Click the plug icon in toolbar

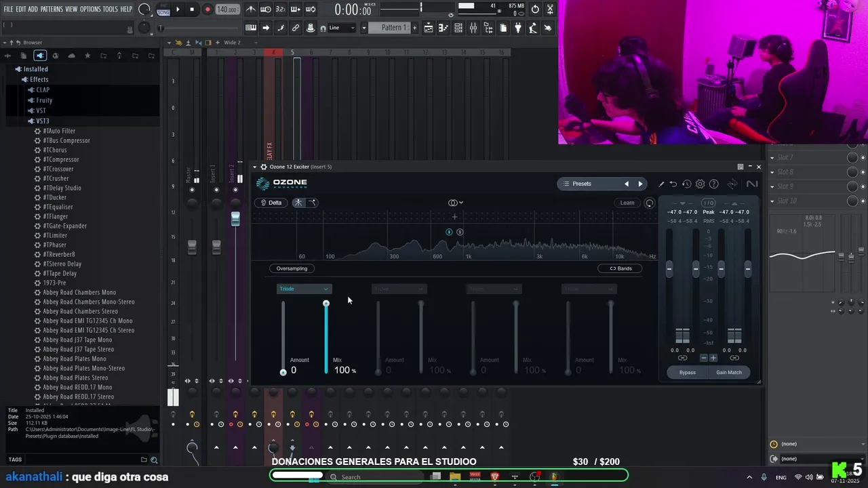tap(518, 28)
